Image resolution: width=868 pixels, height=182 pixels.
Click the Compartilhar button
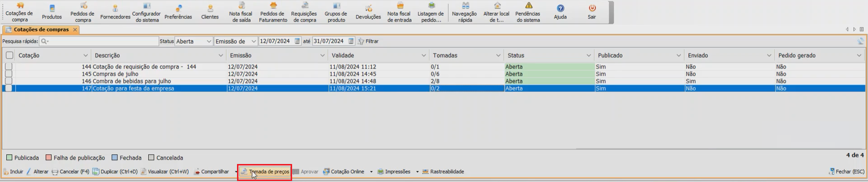(212, 172)
